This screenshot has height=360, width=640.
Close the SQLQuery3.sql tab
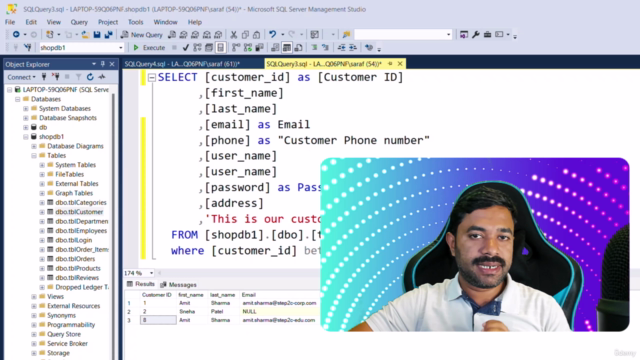click(x=400, y=64)
